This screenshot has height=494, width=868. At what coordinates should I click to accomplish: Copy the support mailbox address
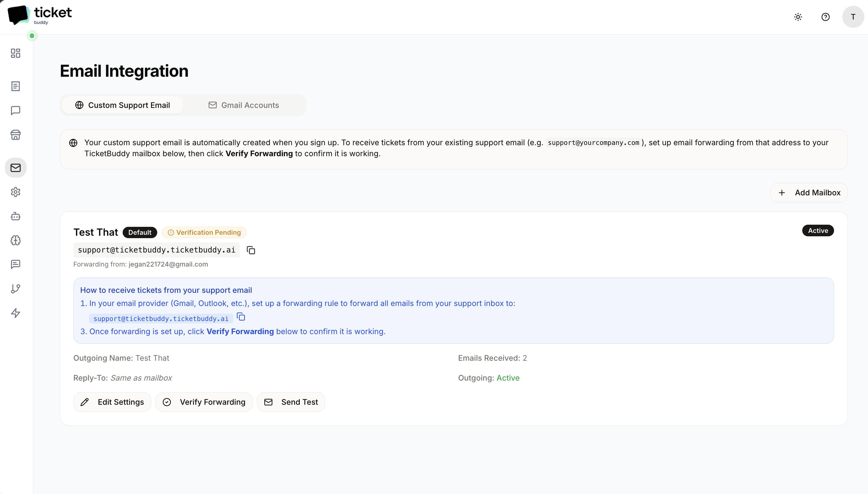click(x=251, y=250)
